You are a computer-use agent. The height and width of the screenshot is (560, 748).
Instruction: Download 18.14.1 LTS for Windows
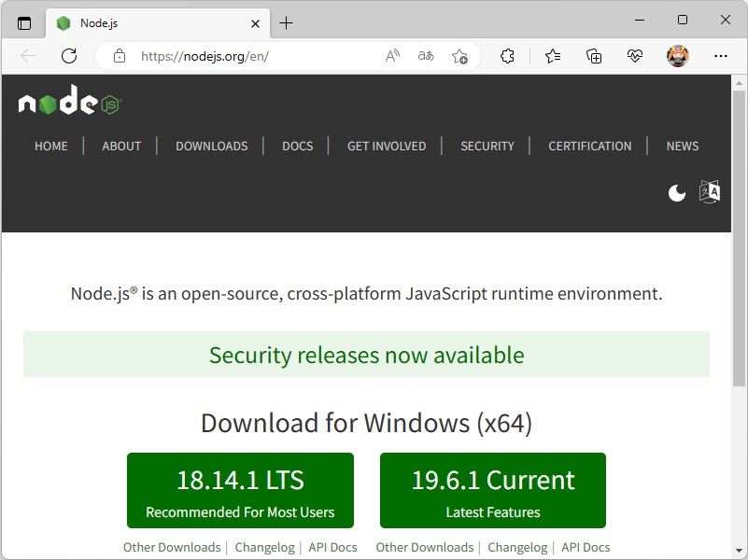(x=240, y=490)
